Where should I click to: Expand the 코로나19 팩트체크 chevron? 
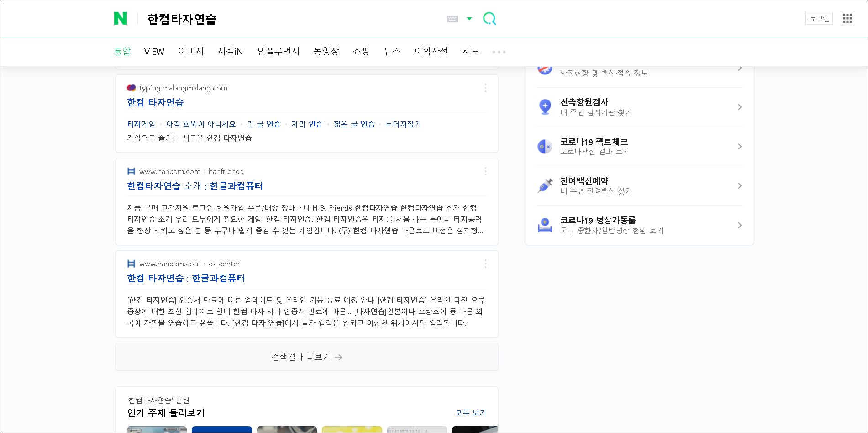click(x=740, y=147)
